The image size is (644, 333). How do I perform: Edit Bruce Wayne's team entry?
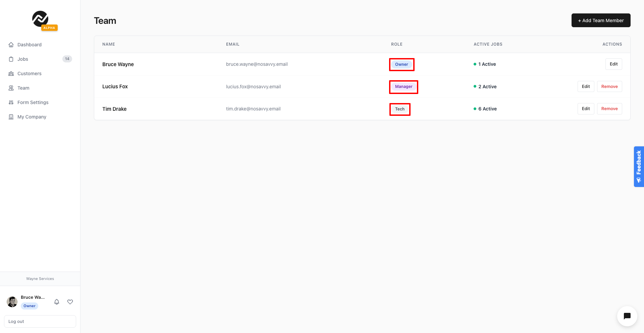[613, 64]
